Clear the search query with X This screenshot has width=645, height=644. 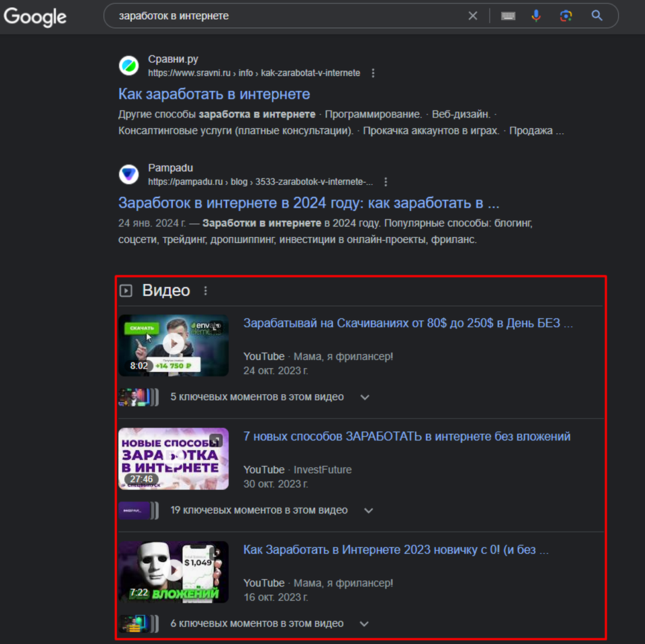coord(473,16)
